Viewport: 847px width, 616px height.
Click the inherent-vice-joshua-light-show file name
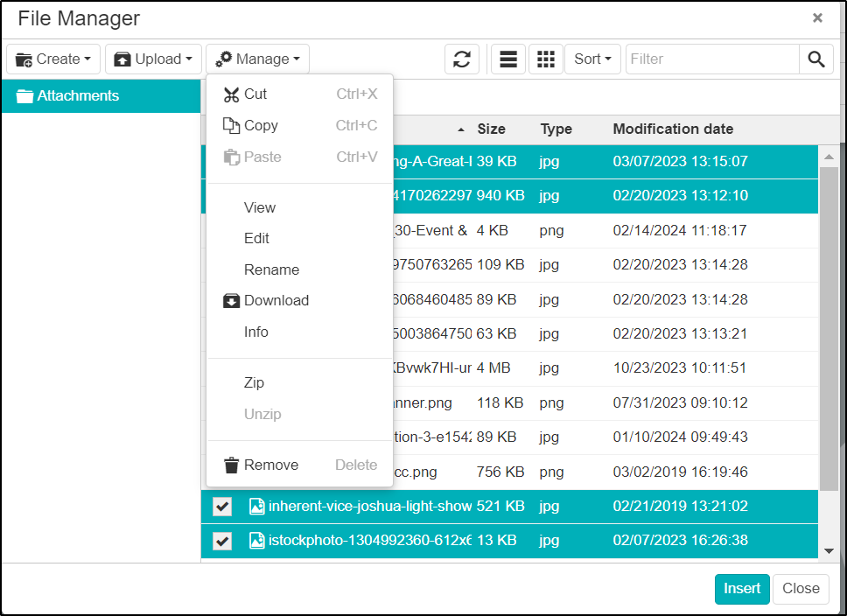[x=370, y=507]
